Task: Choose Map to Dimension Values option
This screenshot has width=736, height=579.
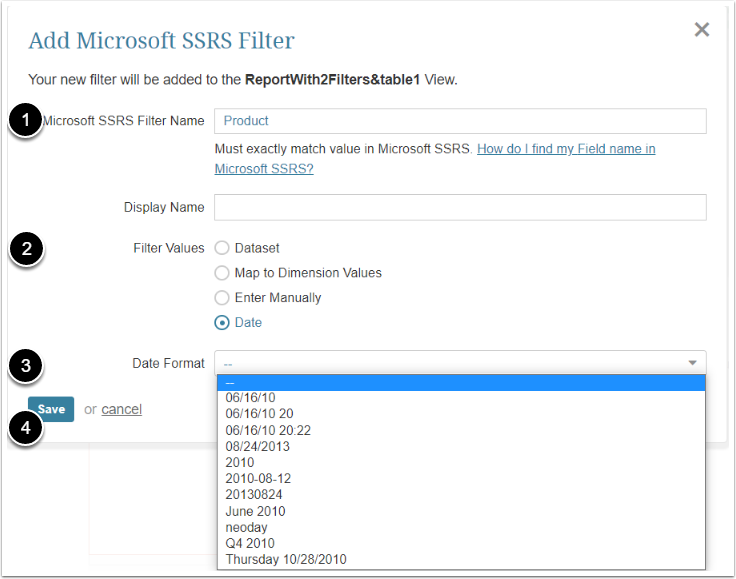Action: (222, 273)
